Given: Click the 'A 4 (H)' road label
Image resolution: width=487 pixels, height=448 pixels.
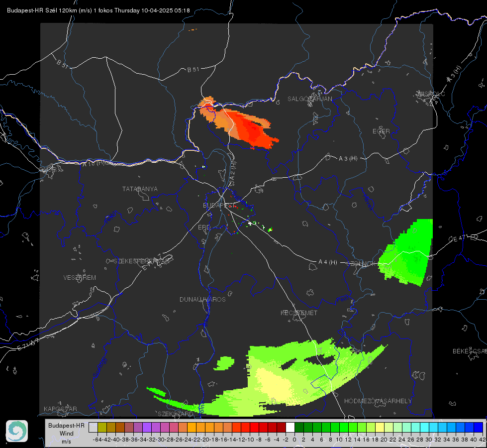Looking at the screenshot, I should [328, 262].
